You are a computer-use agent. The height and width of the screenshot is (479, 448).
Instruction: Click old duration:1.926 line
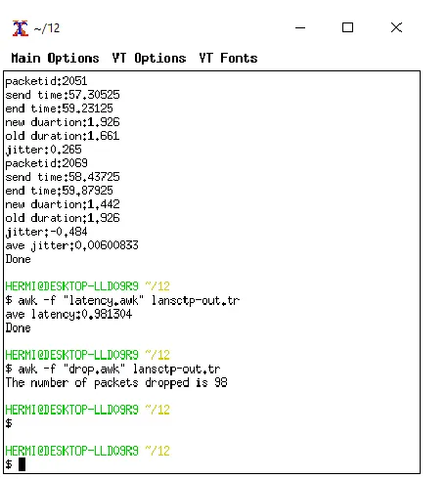[x=63, y=218]
